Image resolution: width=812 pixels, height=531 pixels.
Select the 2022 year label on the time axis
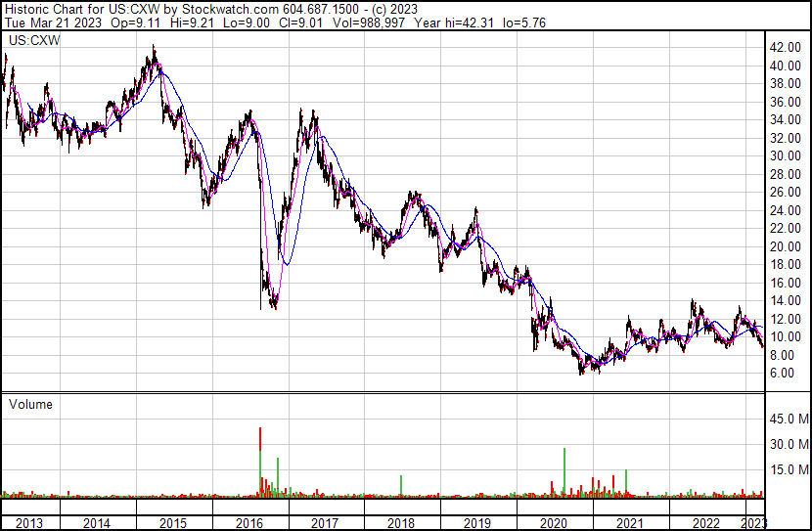pos(706,523)
